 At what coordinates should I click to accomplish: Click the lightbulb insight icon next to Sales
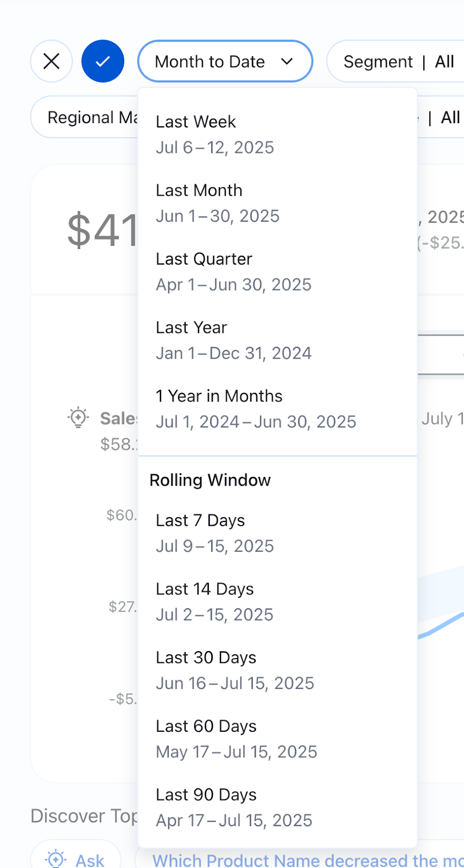point(77,418)
